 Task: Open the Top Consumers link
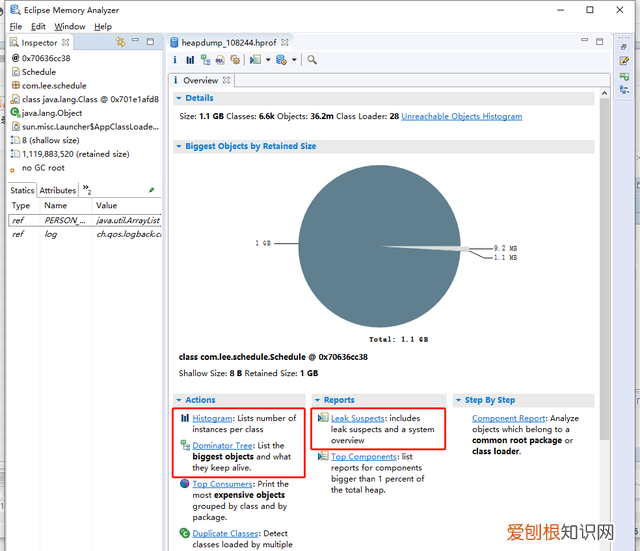(x=222, y=484)
